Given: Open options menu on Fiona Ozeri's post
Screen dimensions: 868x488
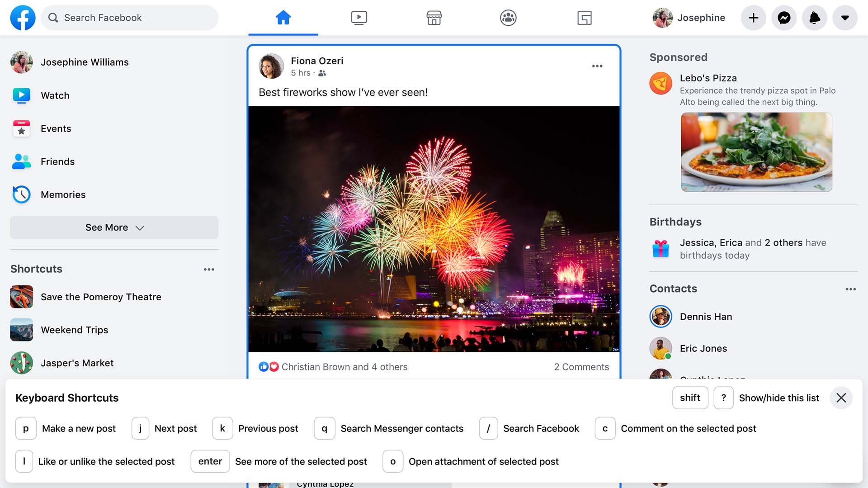Looking at the screenshot, I should pos(597,66).
